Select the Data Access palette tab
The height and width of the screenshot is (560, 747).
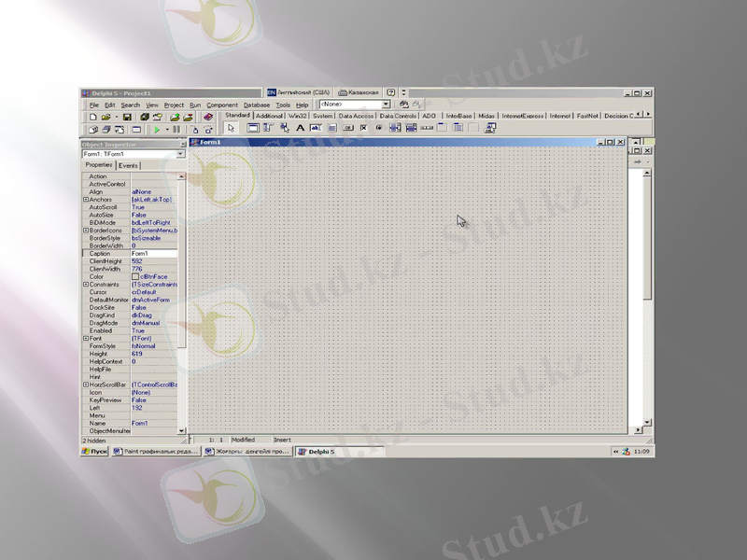tap(356, 116)
